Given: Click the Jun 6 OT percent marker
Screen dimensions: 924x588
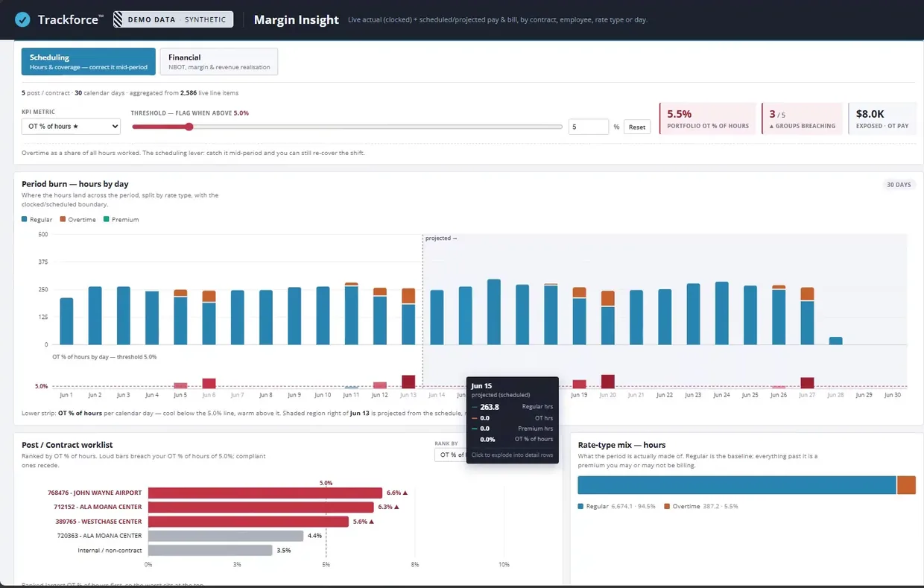Looking at the screenshot, I should (x=209, y=383).
